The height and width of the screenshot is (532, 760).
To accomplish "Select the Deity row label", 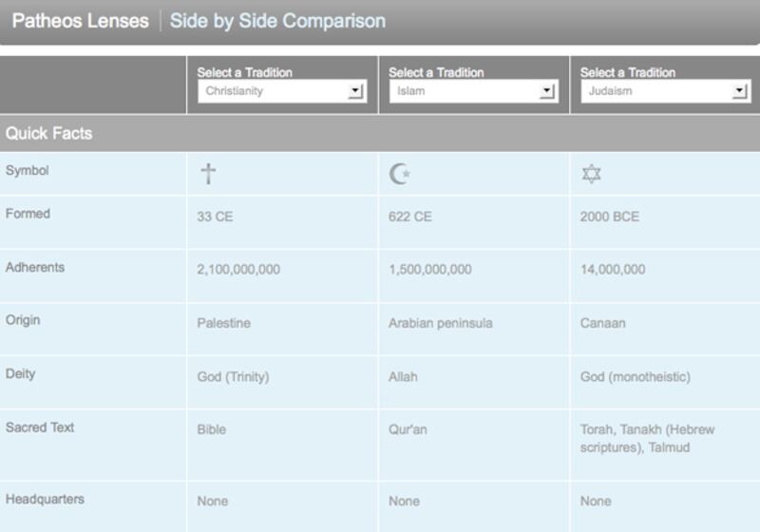I will pos(20,374).
